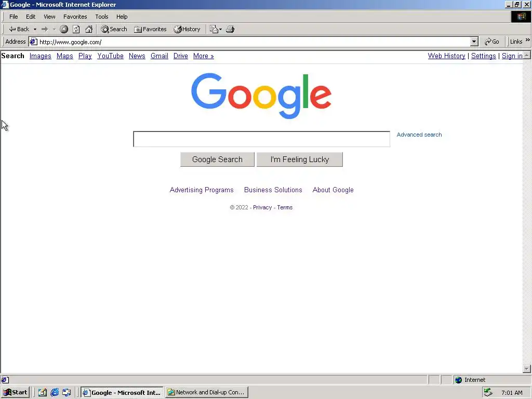Open the News link
This screenshot has height=399, width=532.
point(137,56)
